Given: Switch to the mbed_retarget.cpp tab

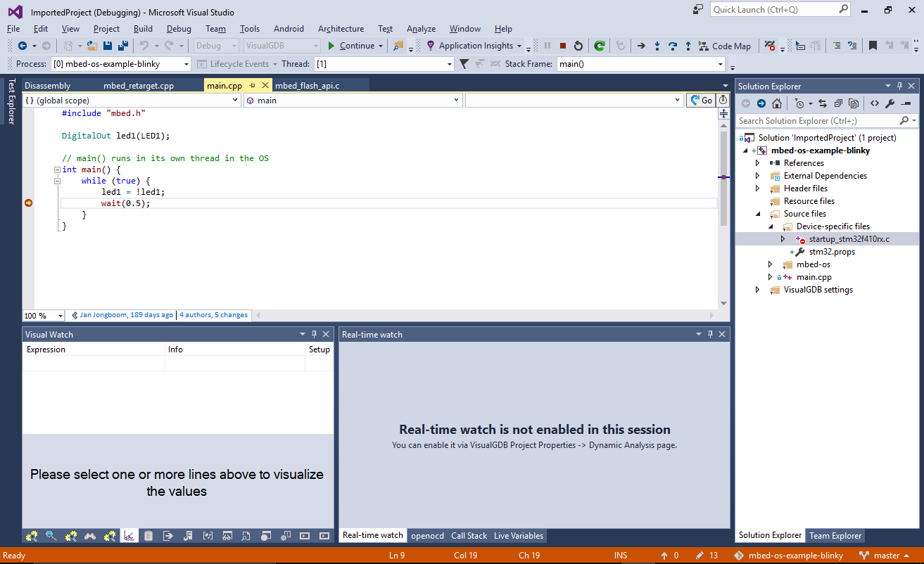Looking at the screenshot, I should click(139, 86).
